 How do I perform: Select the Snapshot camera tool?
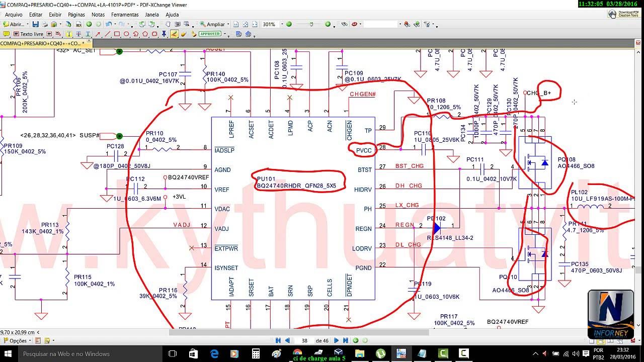coord(177,24)
